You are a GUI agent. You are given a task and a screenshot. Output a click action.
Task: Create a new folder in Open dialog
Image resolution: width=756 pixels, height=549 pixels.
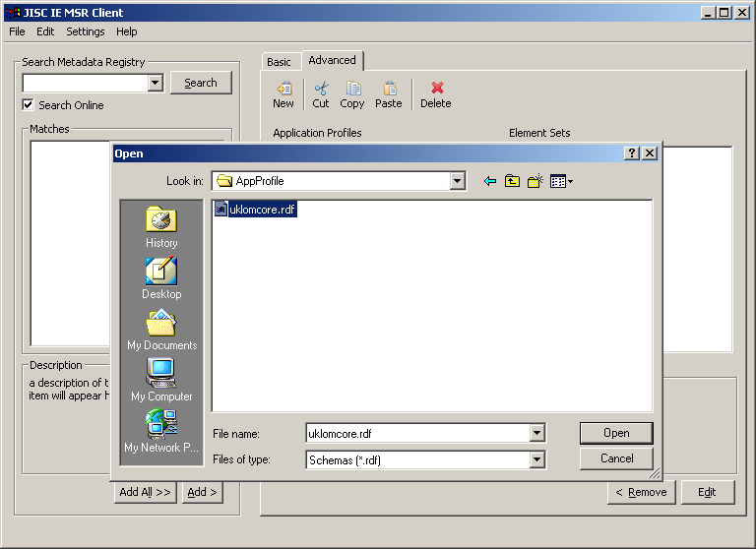click(x=535, y=181)
